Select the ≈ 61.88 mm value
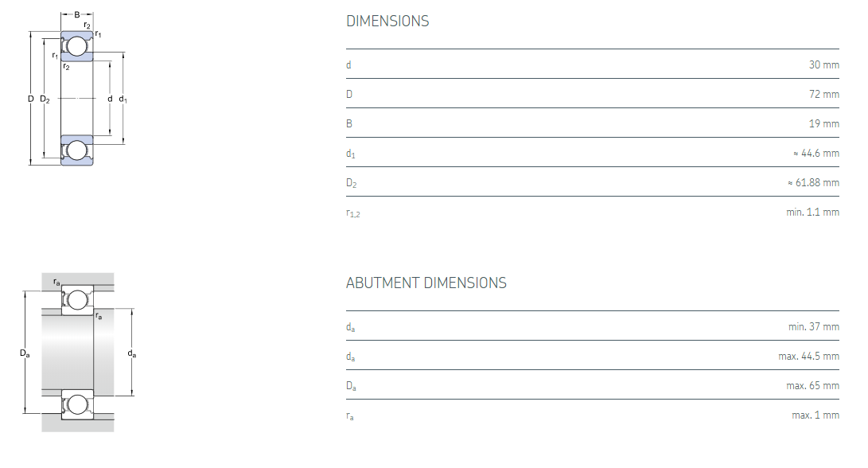Image resolution: width=868 pixels, height=468 pixels. pyautogui.click(x=813, y=182)
